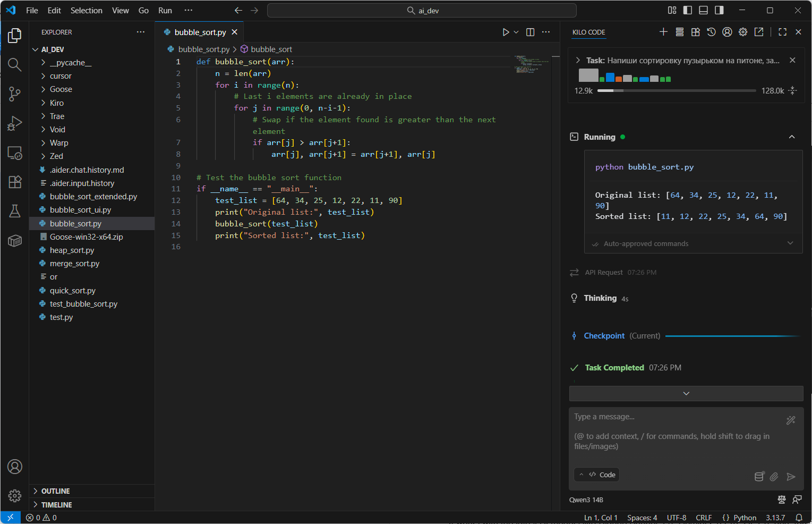Toggle the secondary side bar layout button
The height and width of the screenshot is (524, 812).
[x=719, y=10]
